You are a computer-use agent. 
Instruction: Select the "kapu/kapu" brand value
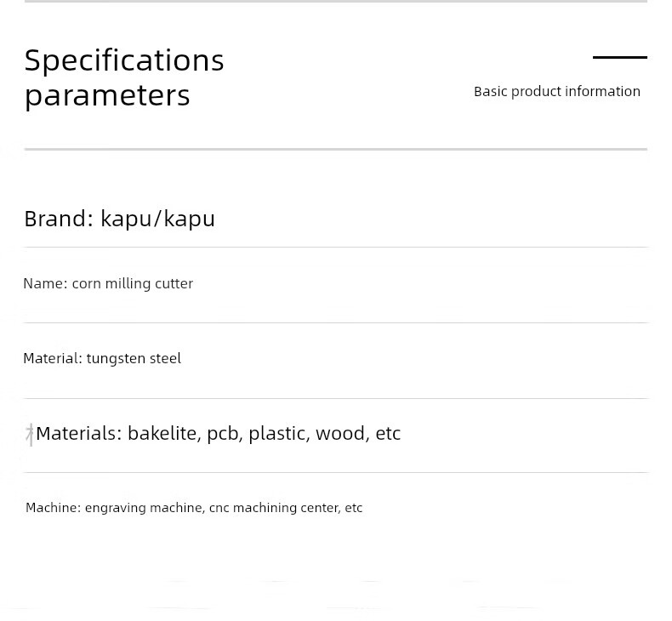(x=157, y=219)
